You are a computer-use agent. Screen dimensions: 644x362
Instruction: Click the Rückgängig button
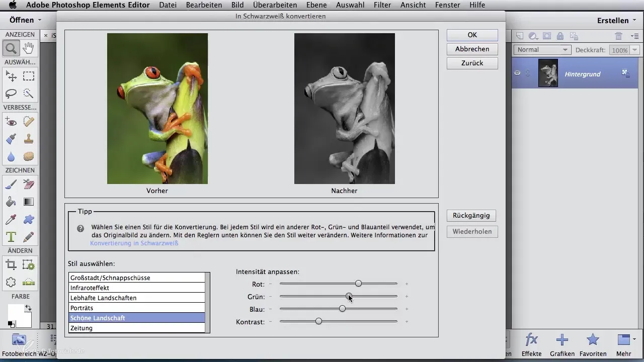click(x=471, y=216)
